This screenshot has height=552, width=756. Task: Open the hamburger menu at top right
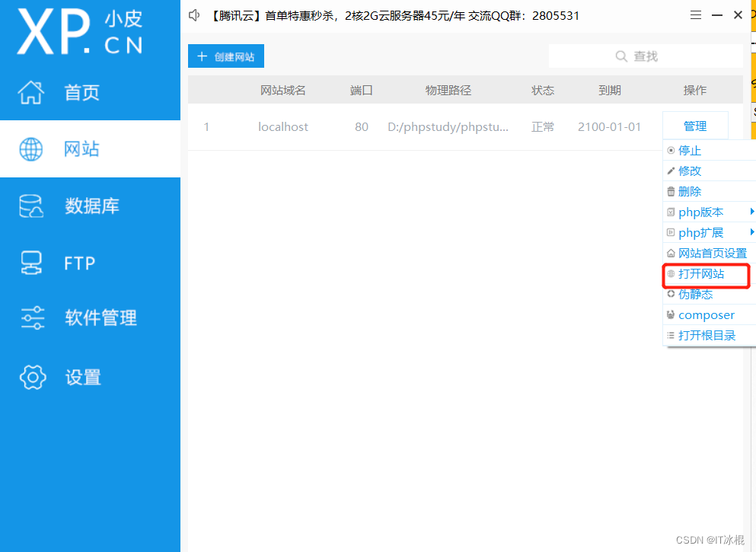(x=695, y=14)
